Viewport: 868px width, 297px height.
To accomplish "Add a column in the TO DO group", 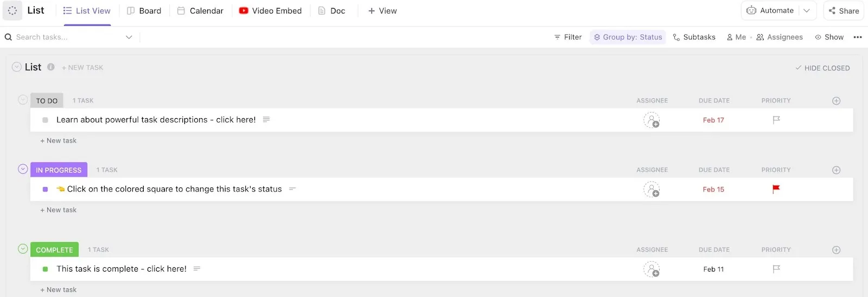I will (x=836, y=101).
